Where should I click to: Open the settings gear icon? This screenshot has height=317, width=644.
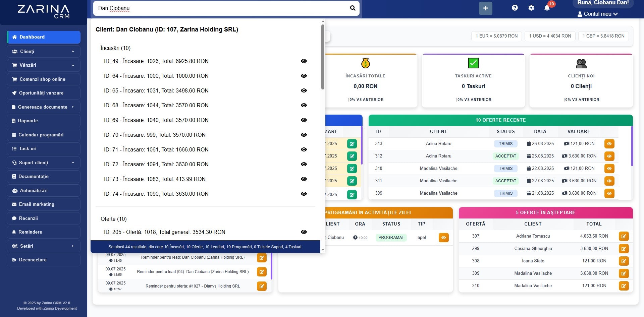(x=531, y=7)
